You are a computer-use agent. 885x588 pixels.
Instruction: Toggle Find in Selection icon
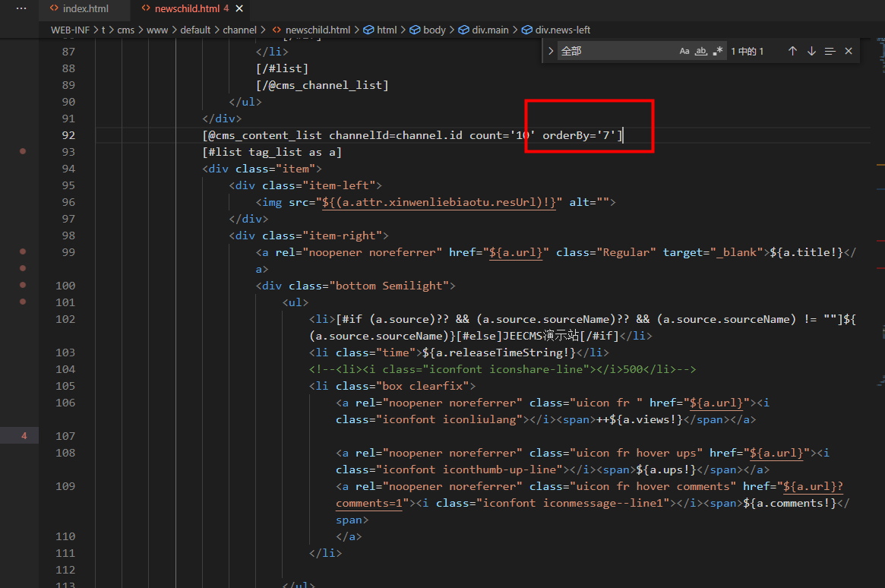tap(830, 51)
